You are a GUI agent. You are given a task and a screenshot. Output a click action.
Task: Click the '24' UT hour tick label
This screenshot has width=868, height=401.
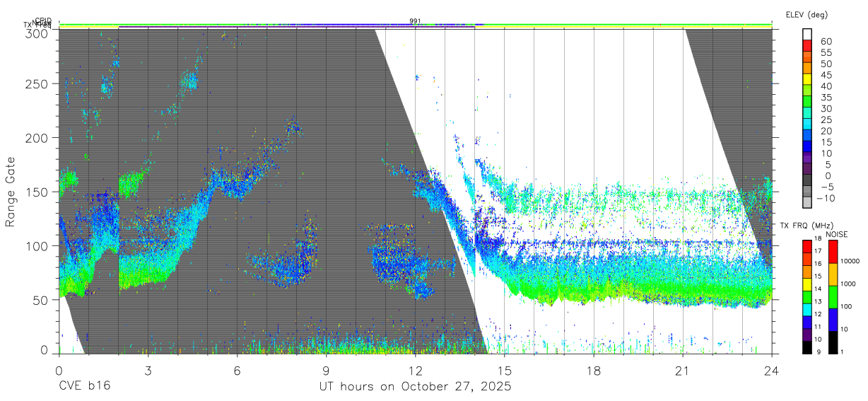point(772,370)
